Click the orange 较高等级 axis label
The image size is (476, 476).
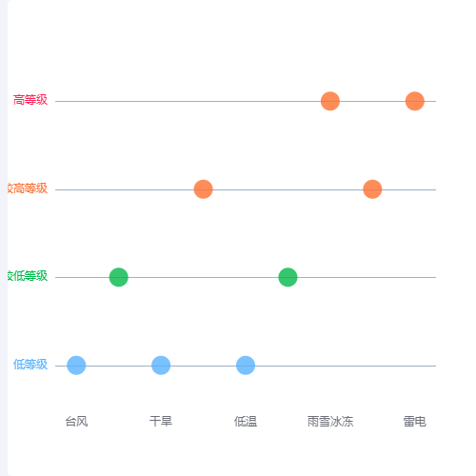pos(28,188)
